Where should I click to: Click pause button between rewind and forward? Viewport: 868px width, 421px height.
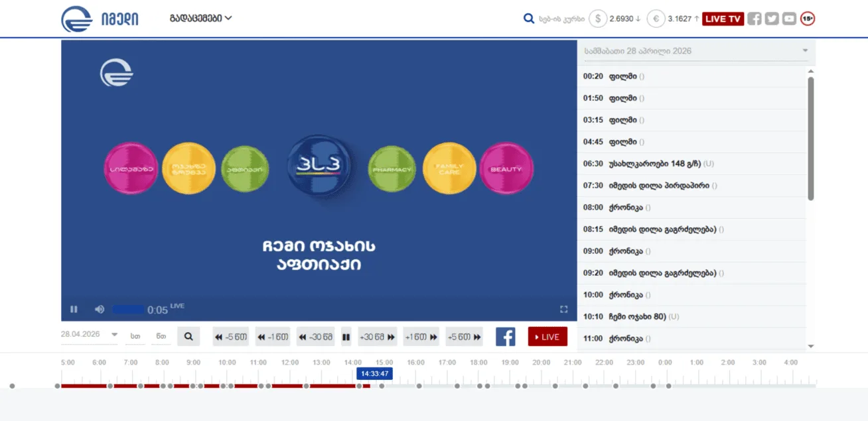[x=346, y=337]
